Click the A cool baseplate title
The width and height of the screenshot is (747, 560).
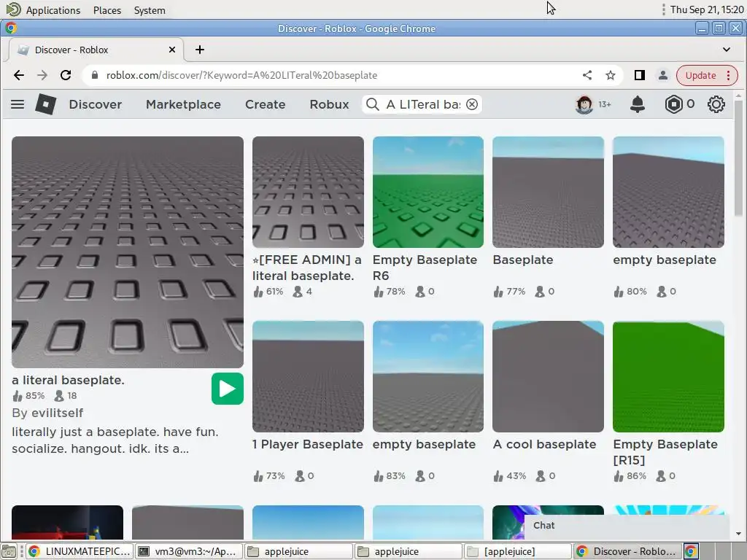click(x=544, y=444)
